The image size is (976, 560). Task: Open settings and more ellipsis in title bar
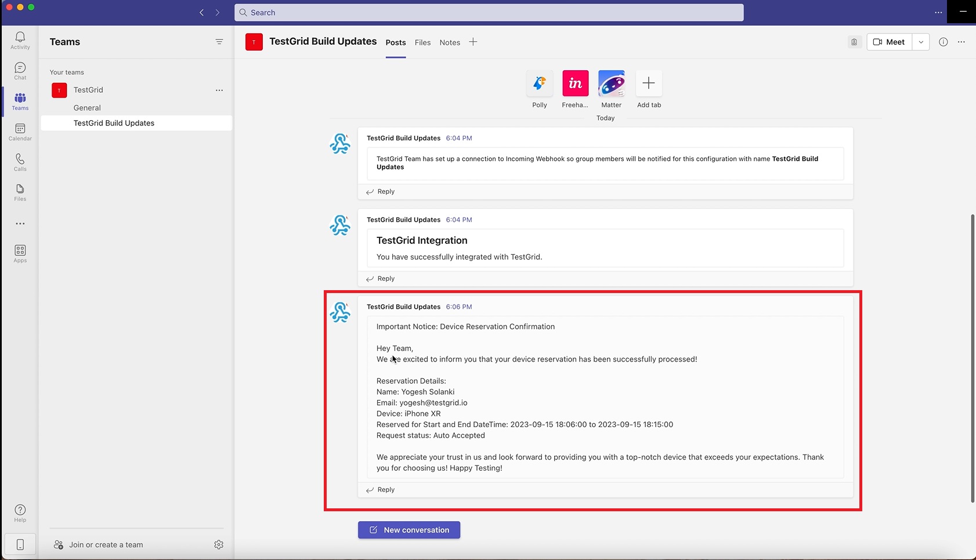(938, 12)
